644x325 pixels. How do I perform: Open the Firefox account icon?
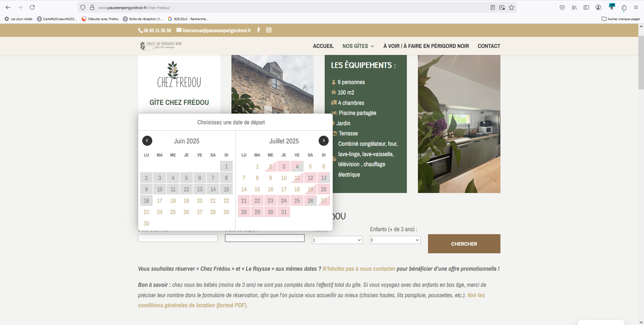(598, 7)
